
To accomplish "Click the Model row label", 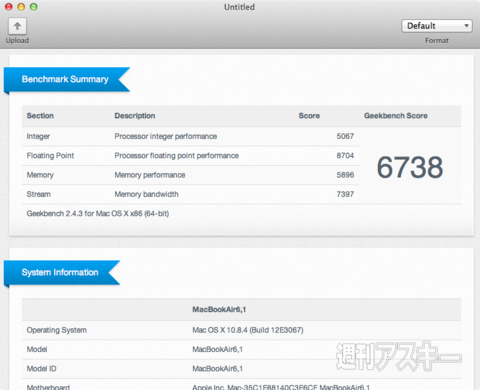I will [x=37, y=350].
